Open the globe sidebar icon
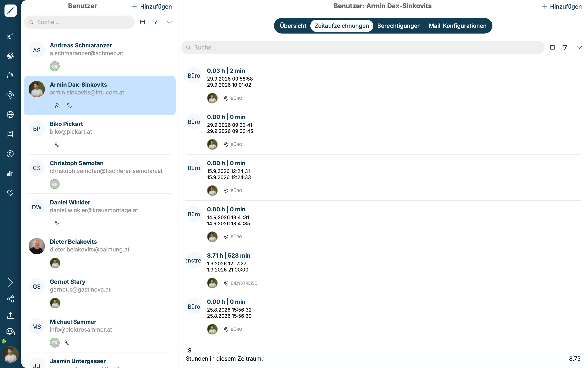This screenshot has width=588, height=368. [10, 114]
